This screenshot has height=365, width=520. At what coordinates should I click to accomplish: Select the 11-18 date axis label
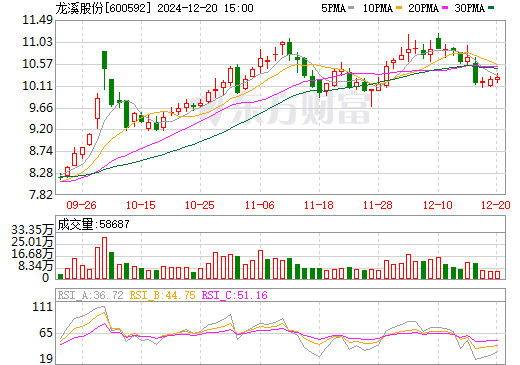[x=319, y=205]
